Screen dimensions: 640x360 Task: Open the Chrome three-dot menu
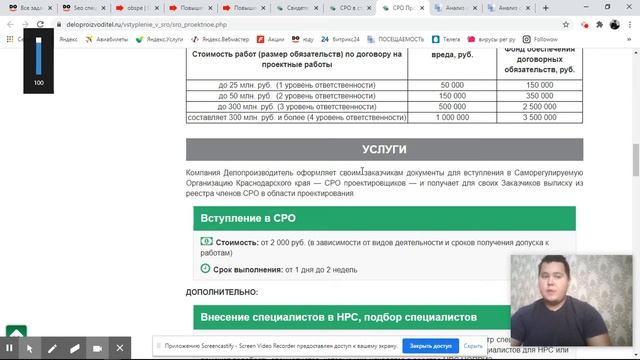629,24
